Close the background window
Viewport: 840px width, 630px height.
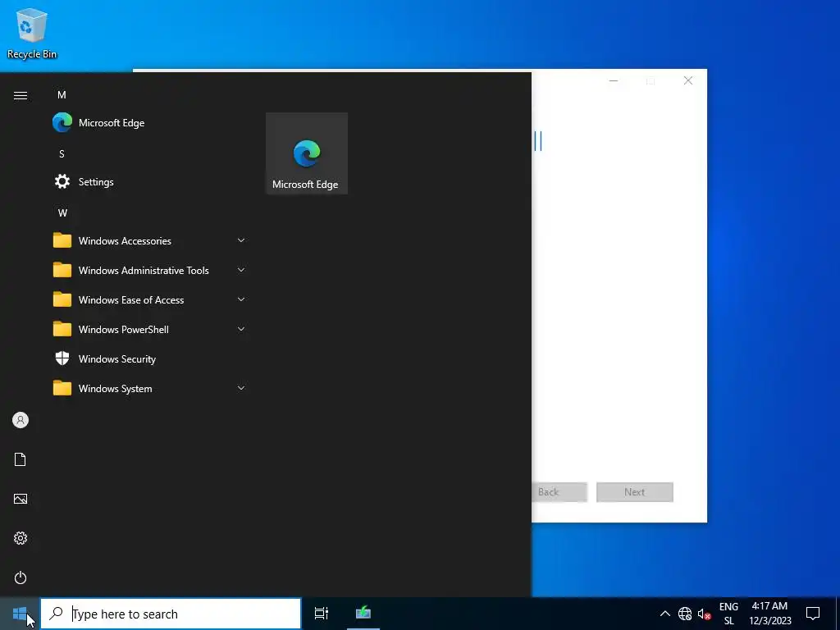[688, 81]
